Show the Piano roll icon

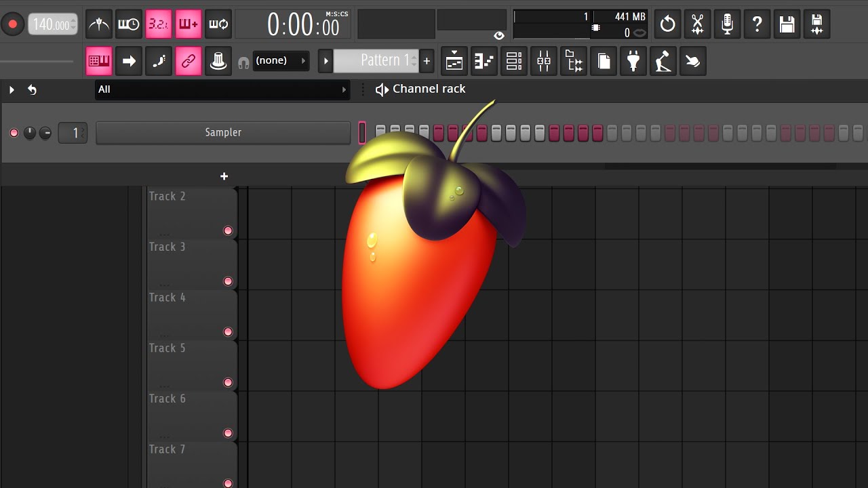pos(484,61)
